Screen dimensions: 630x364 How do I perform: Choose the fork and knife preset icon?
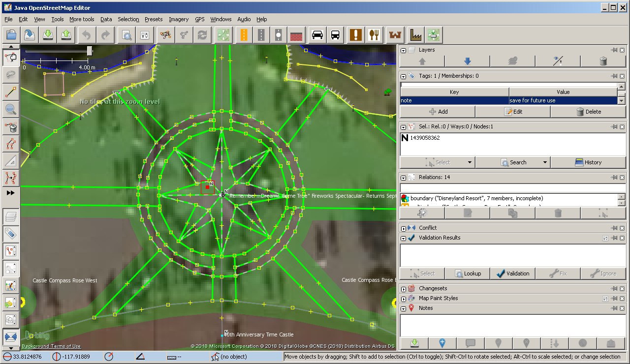pos(375,35)
